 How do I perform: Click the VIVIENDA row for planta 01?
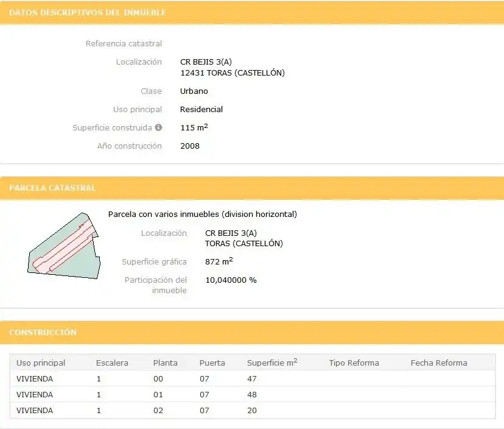[253, 394]
